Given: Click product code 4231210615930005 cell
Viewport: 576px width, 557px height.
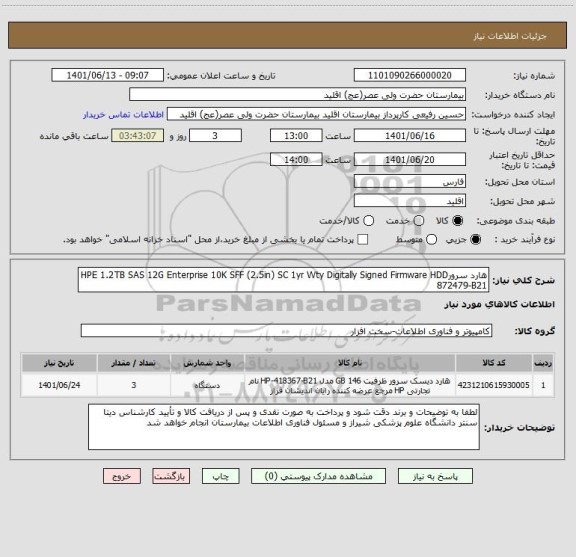Looking at the screenshot, I should pyautogui.click(x=494, y=385).
